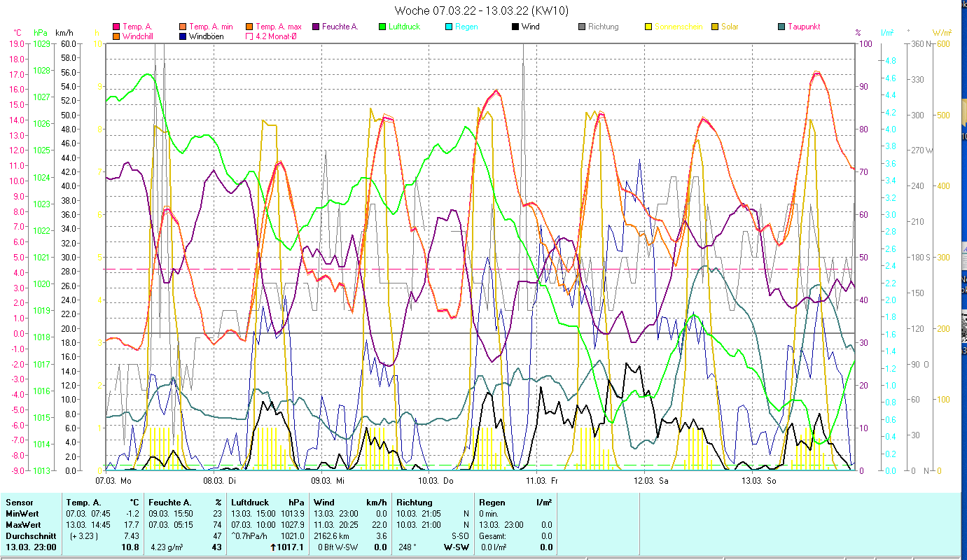The image size is (967, 560).
Task: Click the current temperature value 10.8
Action: coord(130,547)
